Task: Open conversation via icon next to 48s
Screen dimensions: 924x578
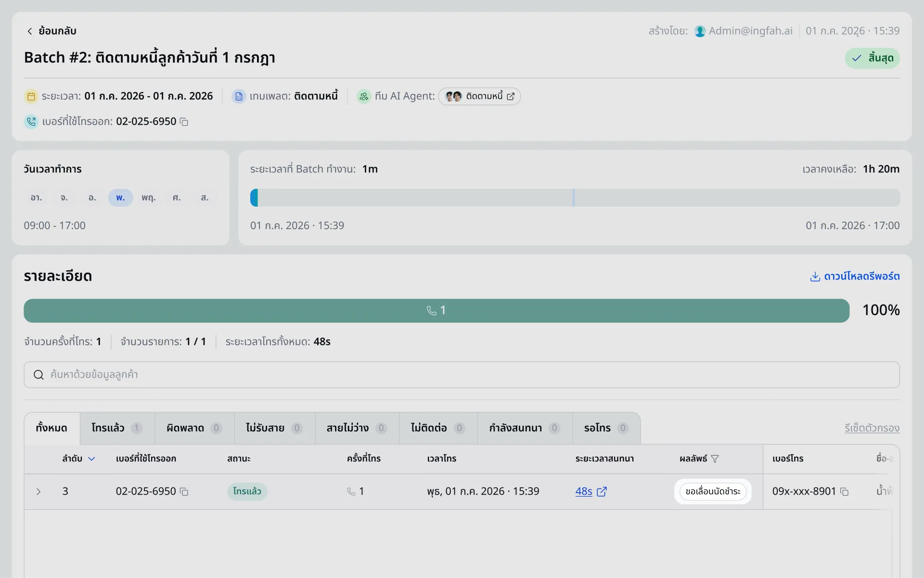Action: 602,491
